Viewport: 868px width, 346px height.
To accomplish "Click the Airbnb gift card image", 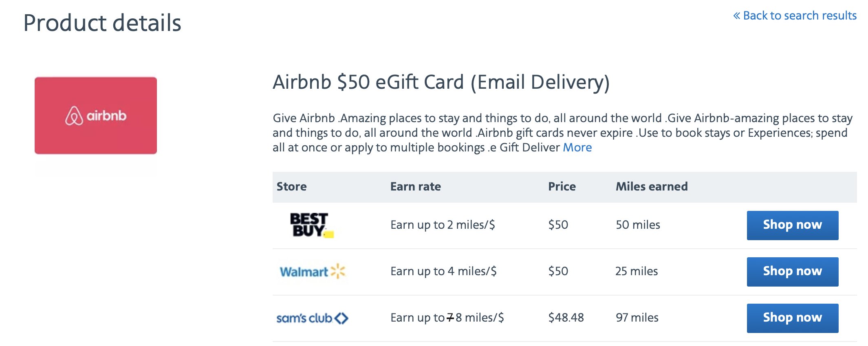I will [96, 116].
